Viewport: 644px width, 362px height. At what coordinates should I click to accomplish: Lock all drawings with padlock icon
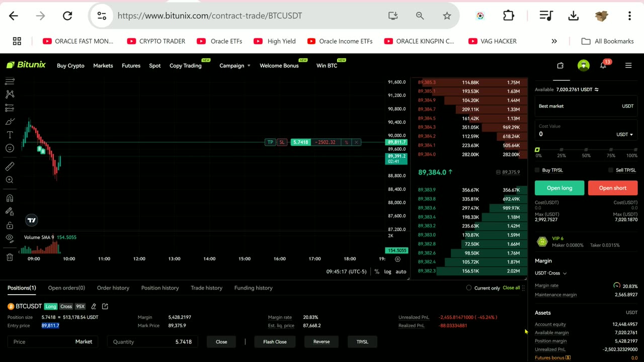click(x=10, y=225)
